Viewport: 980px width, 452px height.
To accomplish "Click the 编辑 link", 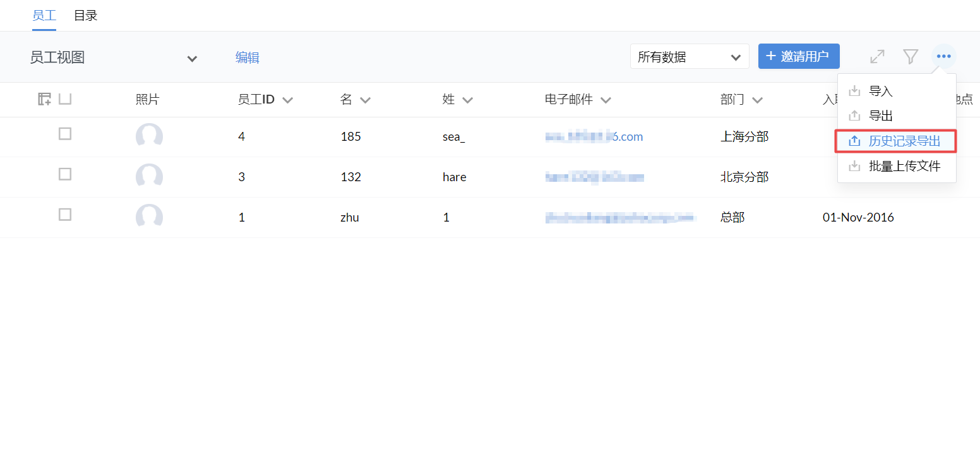I will pos(247,58).
